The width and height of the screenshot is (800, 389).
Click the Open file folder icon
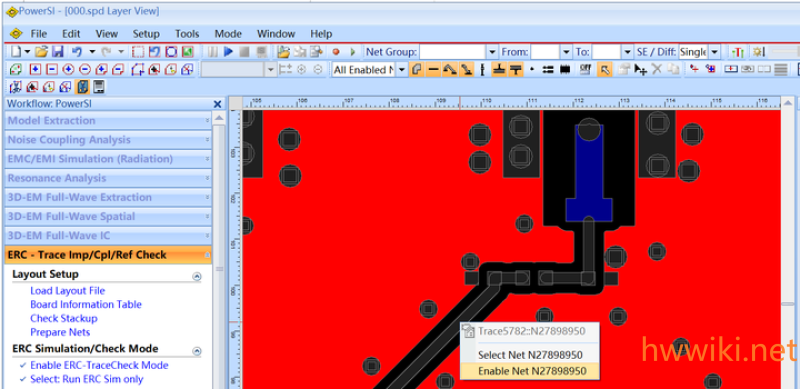42,52
